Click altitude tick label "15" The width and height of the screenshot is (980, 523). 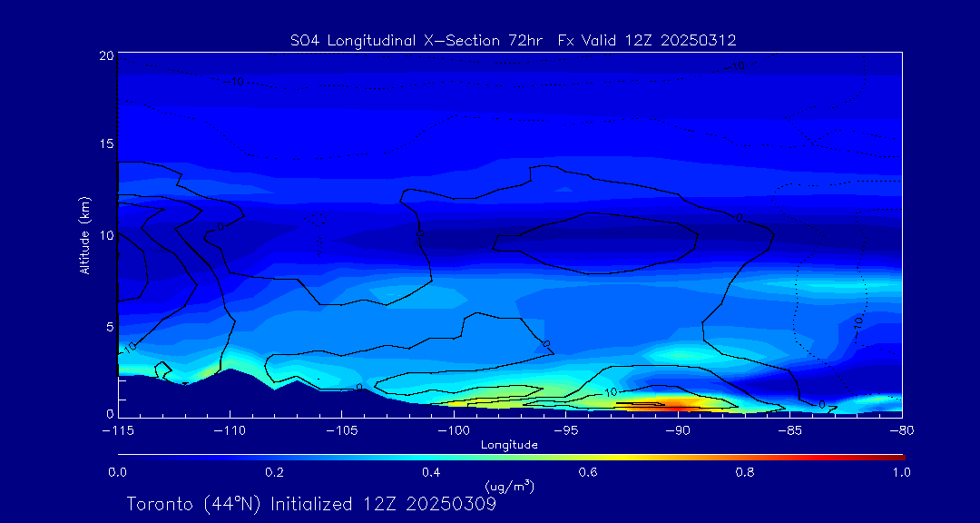[107, 143]
